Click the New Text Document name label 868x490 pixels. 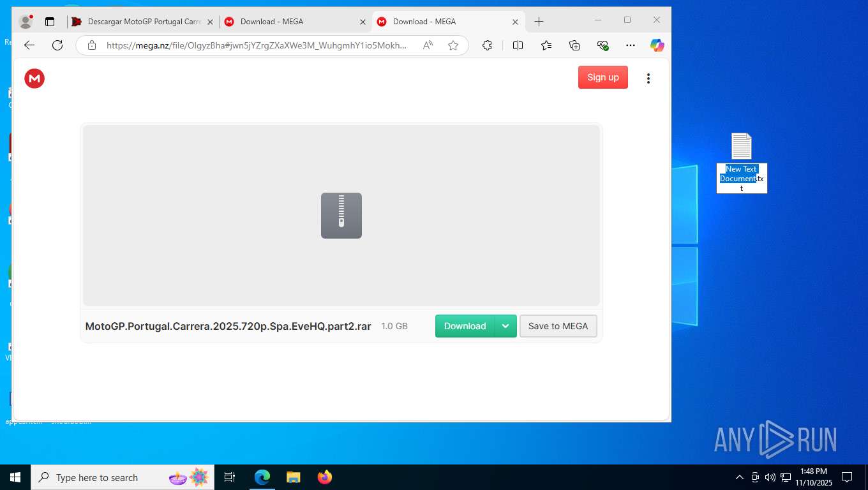click(742, 178)
